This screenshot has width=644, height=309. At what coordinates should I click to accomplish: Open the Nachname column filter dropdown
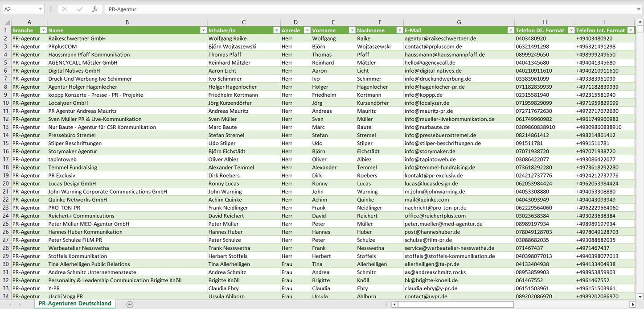pos(399,30)
